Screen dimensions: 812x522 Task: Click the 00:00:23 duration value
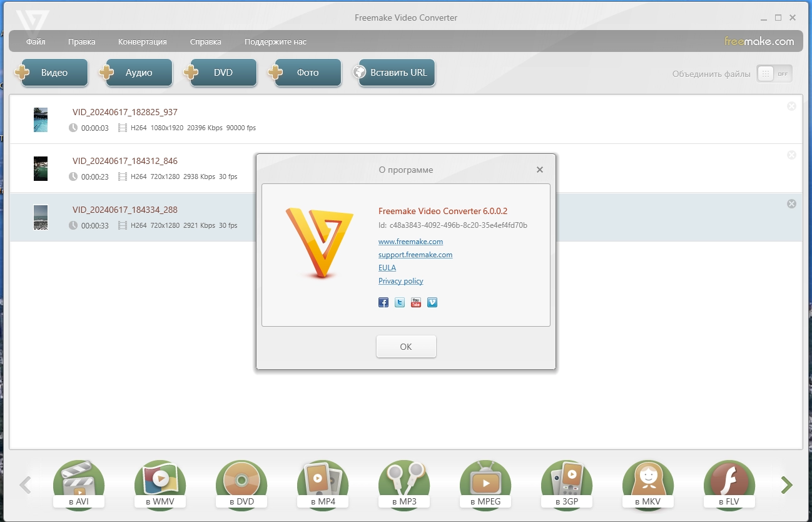(95, 177)
